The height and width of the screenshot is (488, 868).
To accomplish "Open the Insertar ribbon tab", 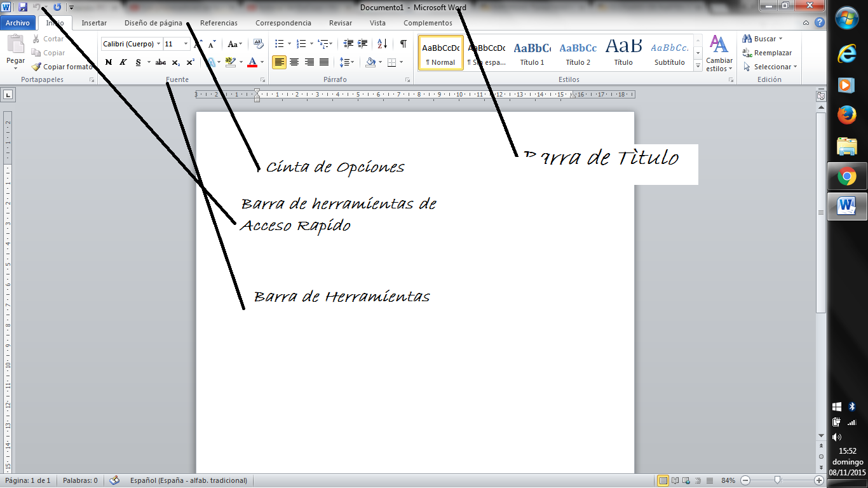I will point(94,23).
